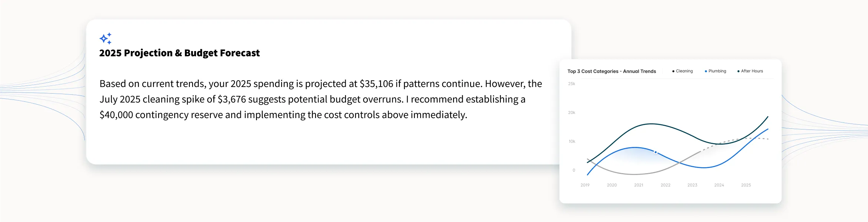Select the 2023 x-axis label
The image size is (868, 222).
pos(692,185)
